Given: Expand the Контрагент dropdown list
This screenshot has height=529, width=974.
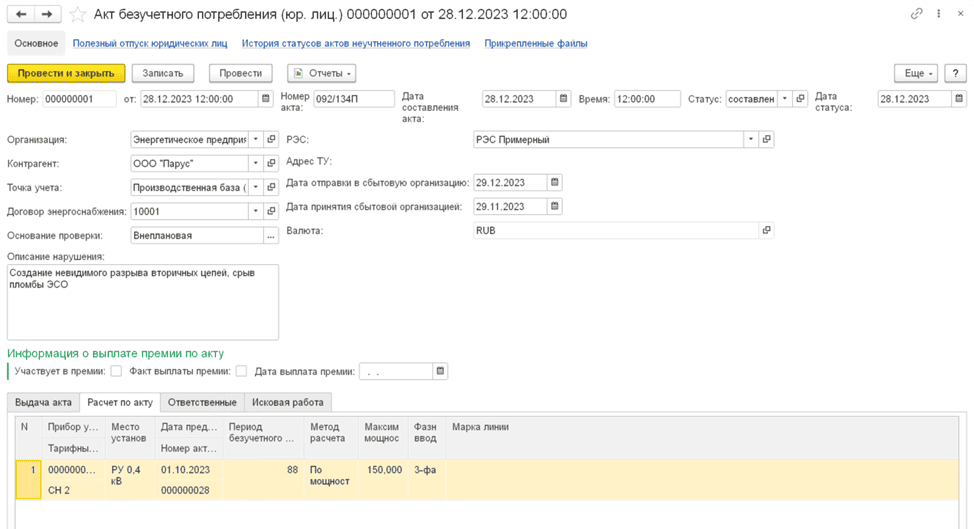Looking at the screenshot, I should coord(255,163).
